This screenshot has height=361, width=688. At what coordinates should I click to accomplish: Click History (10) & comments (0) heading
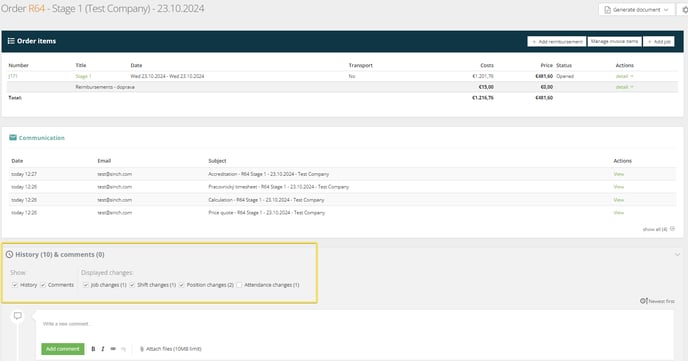pyautogui.click(x=60, y=254)
